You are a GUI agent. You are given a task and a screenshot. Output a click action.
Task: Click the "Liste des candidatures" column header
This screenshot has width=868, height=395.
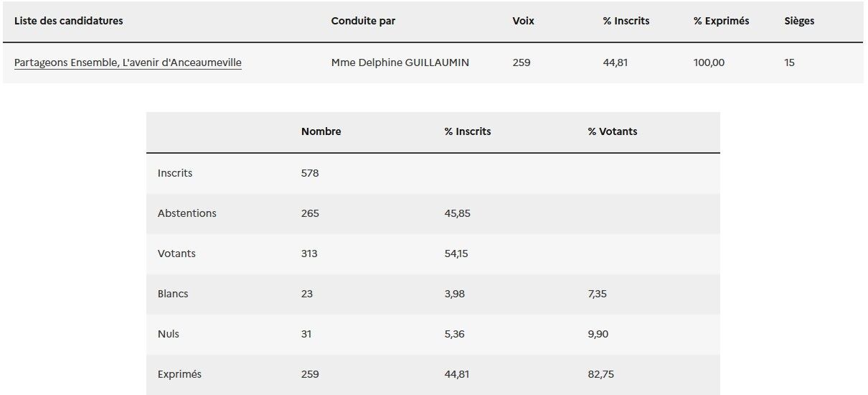[x=68, y=22]
